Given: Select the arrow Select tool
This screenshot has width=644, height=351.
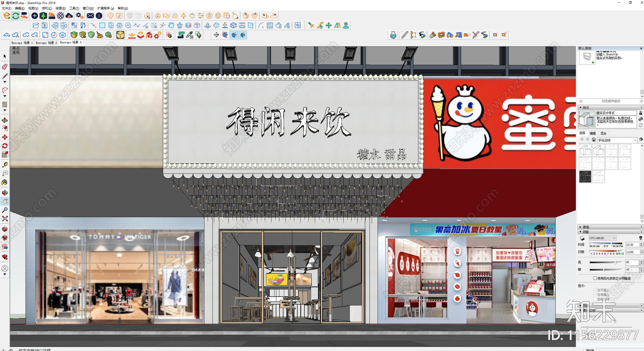Looking at the screenshot, I should coord(5,56).
